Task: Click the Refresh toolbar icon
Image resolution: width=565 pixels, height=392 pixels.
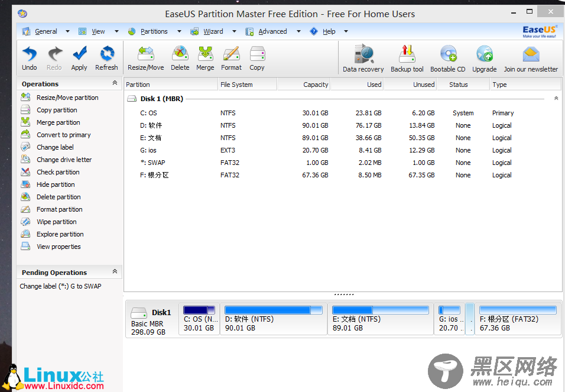Action: [x=106, y=54]
